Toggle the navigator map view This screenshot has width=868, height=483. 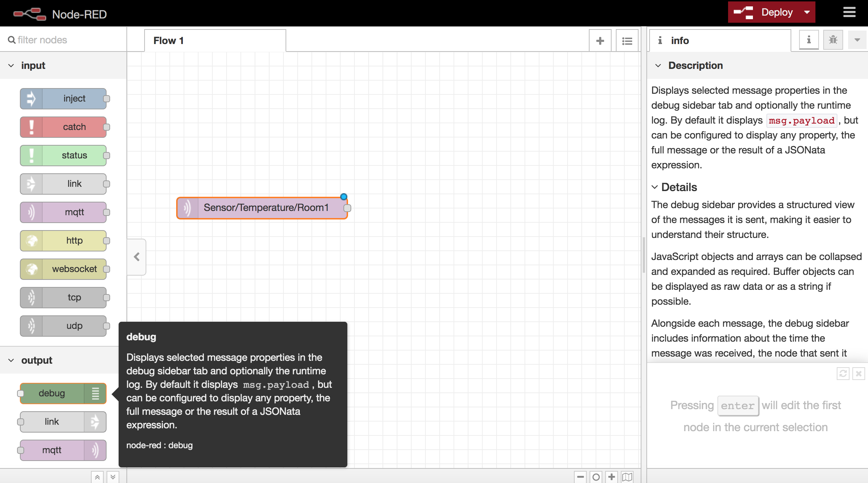[627, 477]
